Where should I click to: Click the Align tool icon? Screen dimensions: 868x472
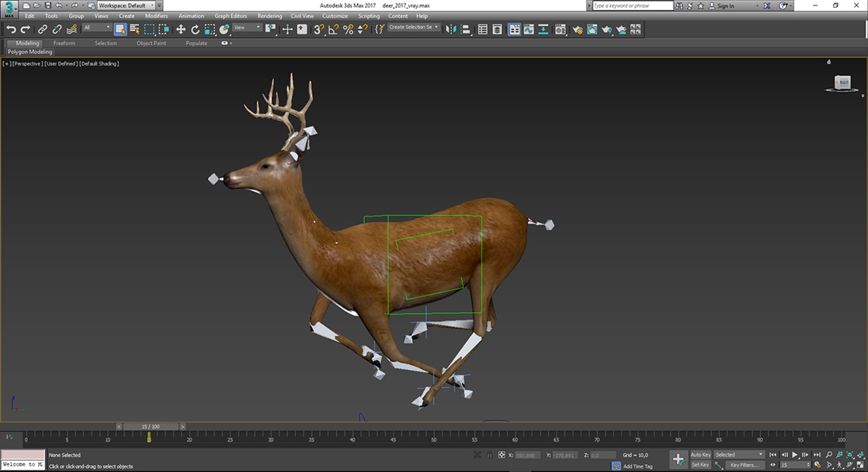(466, 29)
